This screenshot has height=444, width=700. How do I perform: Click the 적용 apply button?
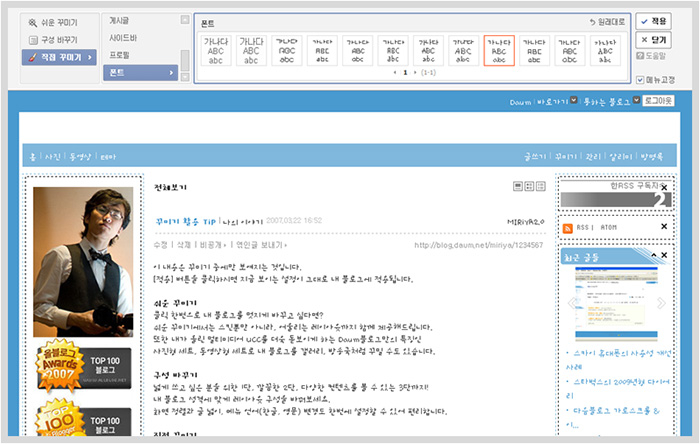pyautogui.click(x=653, y=21)
